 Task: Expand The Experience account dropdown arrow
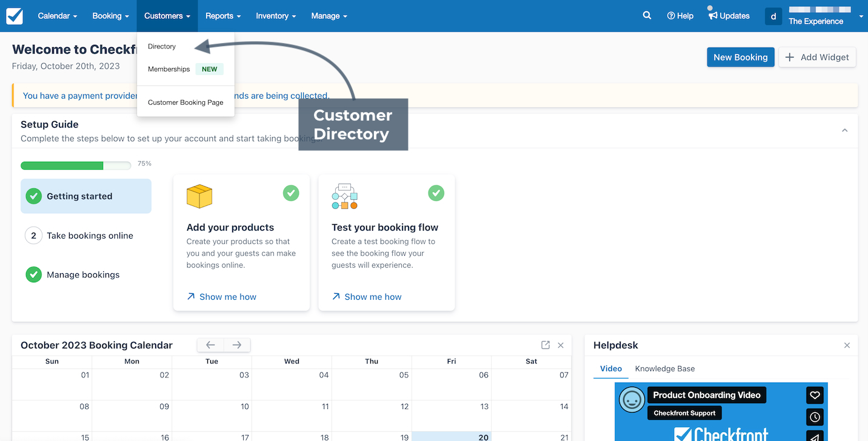coord(861,17)
